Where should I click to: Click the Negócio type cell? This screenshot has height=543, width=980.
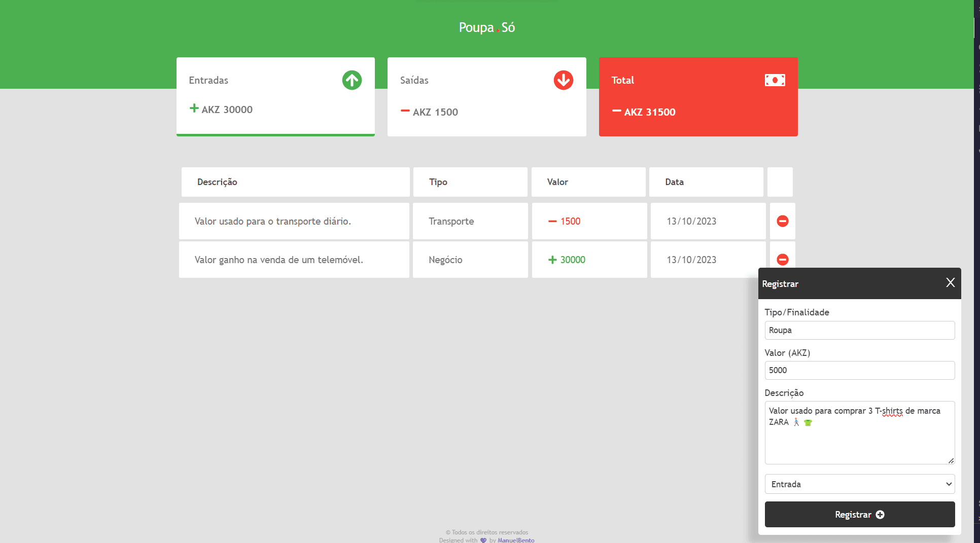pos(470,260)
